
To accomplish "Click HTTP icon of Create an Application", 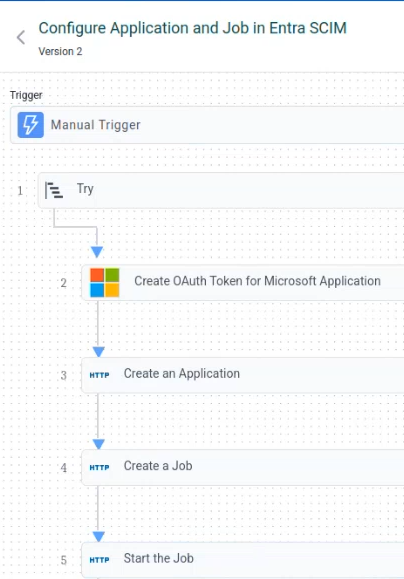I will point(99,375).
